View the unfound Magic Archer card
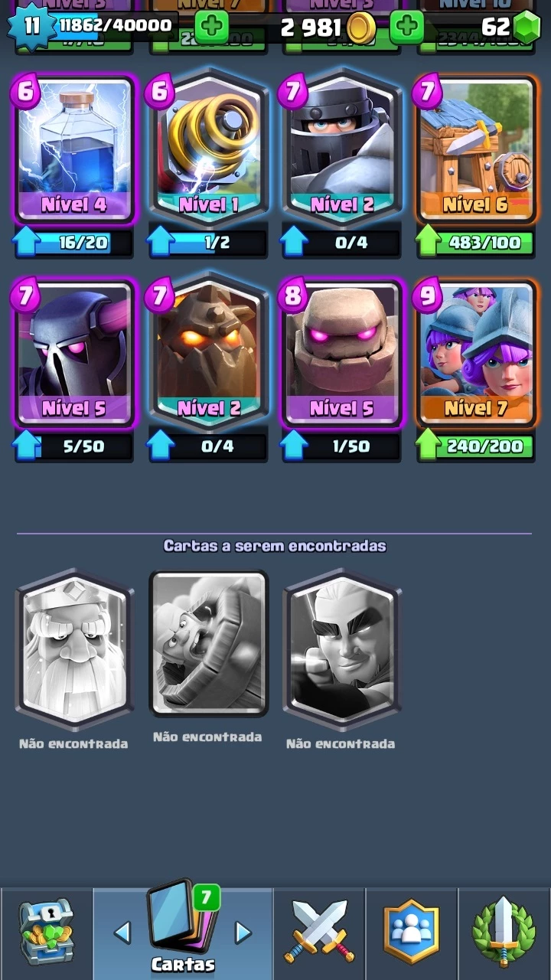 pyautogui.click(x=341, y=651)
